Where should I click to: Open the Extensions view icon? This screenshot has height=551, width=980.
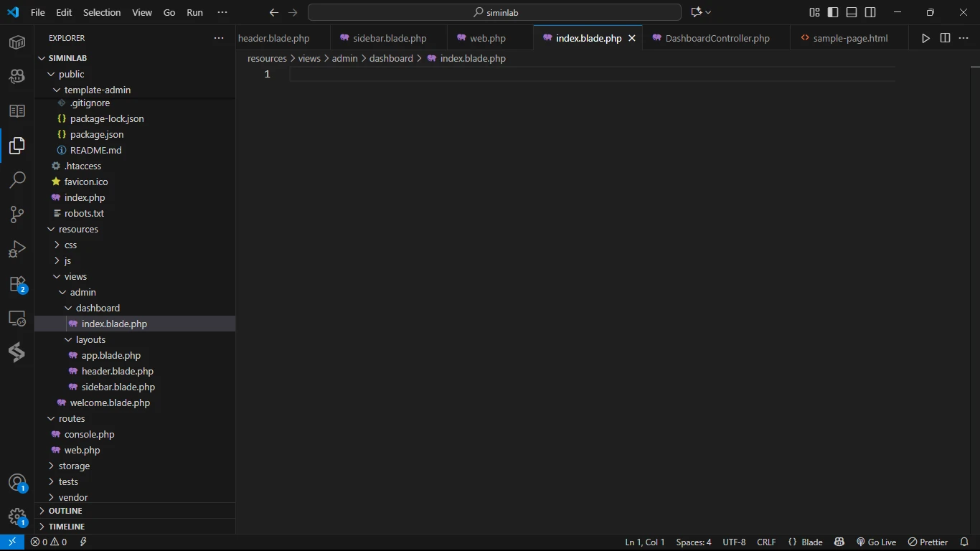[17, 284]
